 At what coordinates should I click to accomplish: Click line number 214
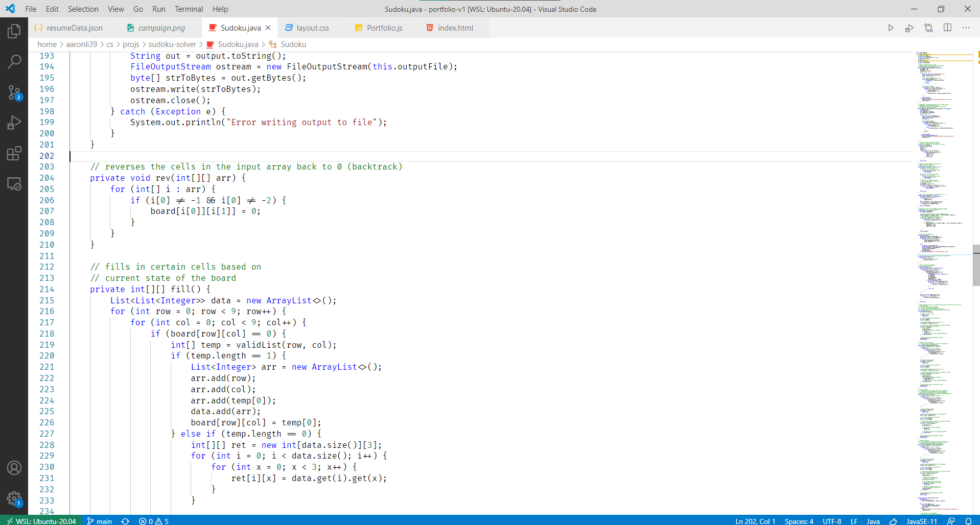(46, 289)
